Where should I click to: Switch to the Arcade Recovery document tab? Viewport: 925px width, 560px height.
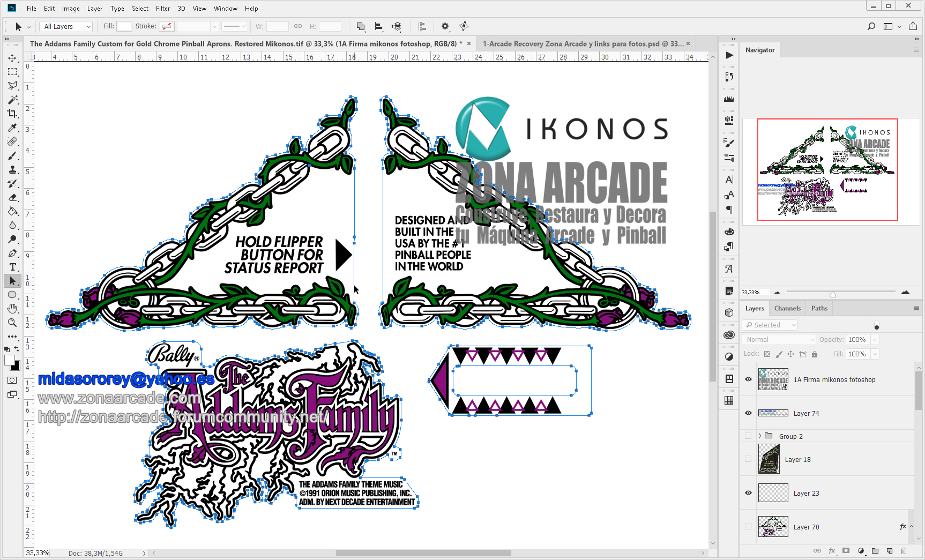click(x=583, y=44)
